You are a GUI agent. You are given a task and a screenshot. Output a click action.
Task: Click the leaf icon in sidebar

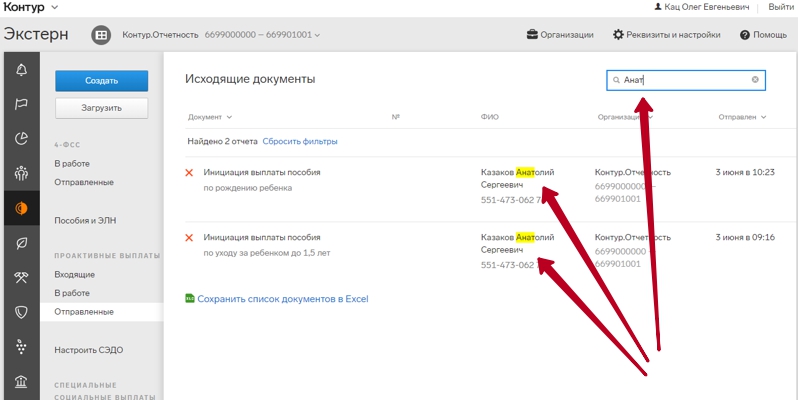(21, 243)
